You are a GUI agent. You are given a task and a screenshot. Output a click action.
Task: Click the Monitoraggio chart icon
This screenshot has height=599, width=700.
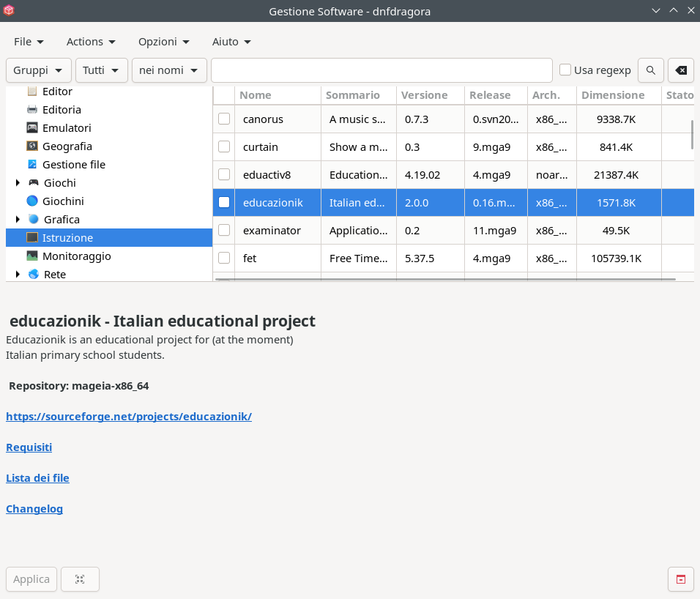32,256
